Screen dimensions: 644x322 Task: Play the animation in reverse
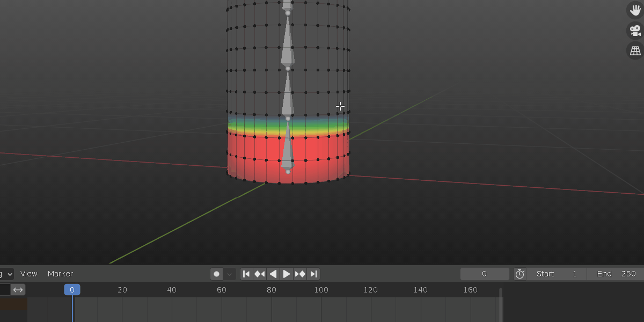(x=273, y=274)
